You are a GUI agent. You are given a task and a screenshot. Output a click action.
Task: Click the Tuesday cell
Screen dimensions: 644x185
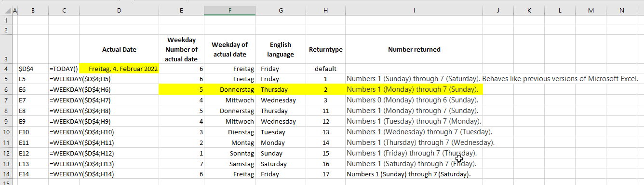tap(281, 132)
